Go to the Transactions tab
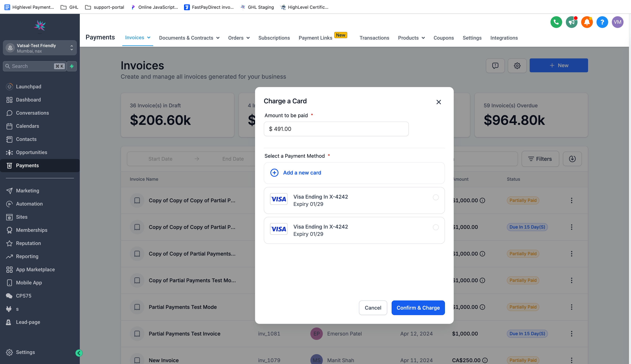631x364 pixels. pos(374,38)
